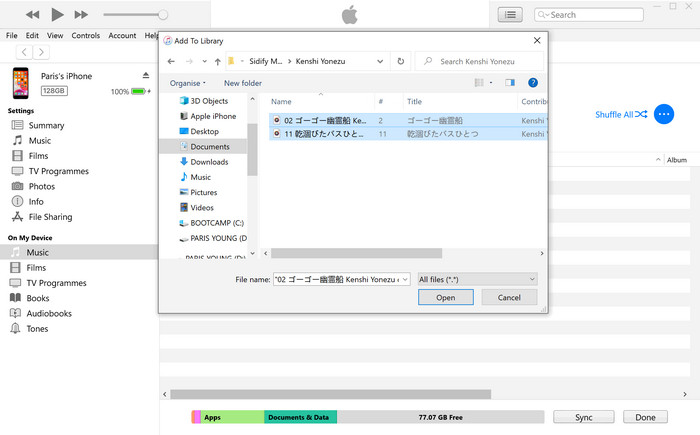
Task: Click the Sync button
Action: [x=583, y=417]
